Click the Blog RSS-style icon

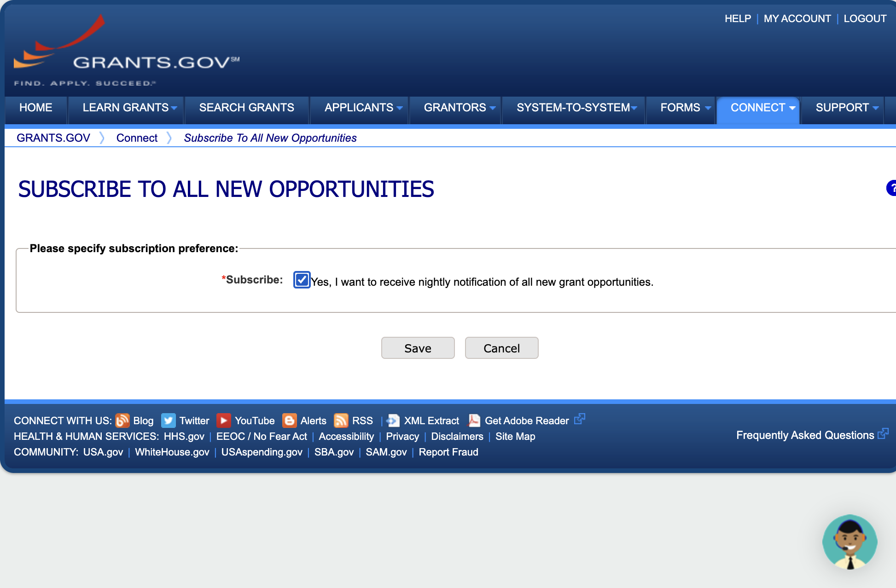pyautogui.click(x=122, y=421)
